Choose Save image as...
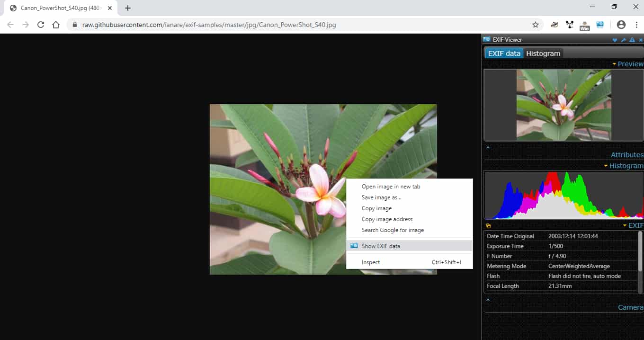The height and width of the screenshot is (340, 644). point(409,197)
